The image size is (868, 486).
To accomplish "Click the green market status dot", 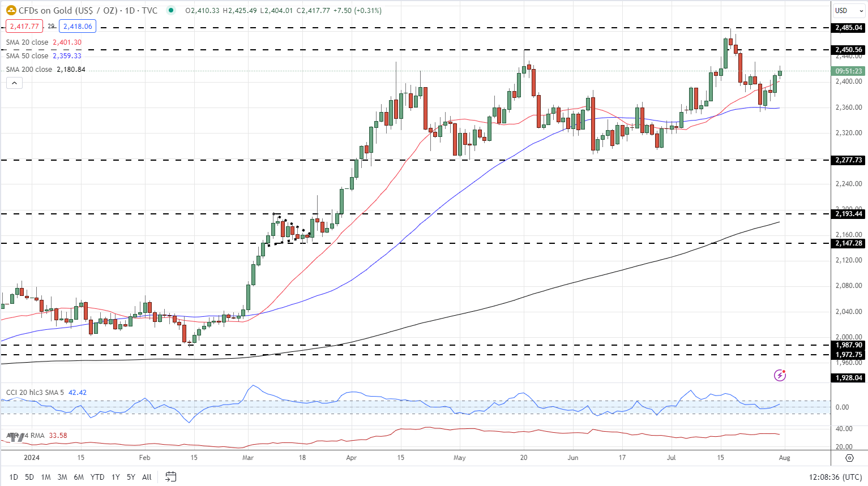I will pos(170,10).
